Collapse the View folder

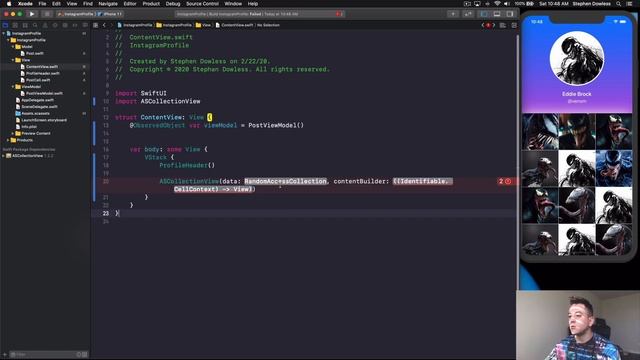(x=13, y=60)
